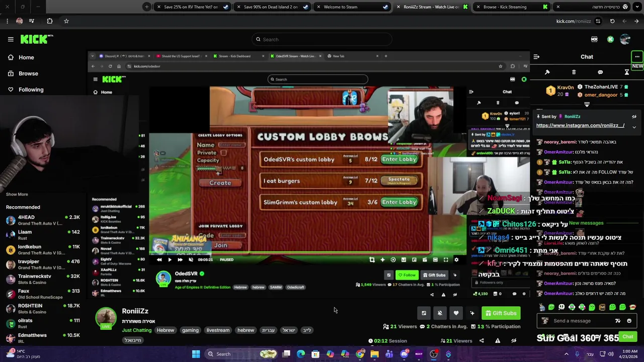644x362 pixels.
Task: Click the share icon under stream stats
Action: [x=481, y=340]
